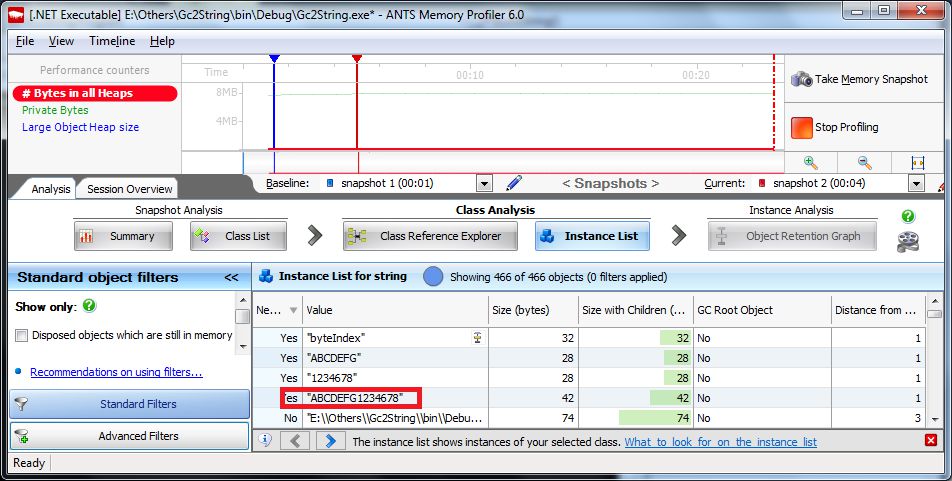
Task: Click the ANTS application icon in title bar
Action: pos(16,15)
